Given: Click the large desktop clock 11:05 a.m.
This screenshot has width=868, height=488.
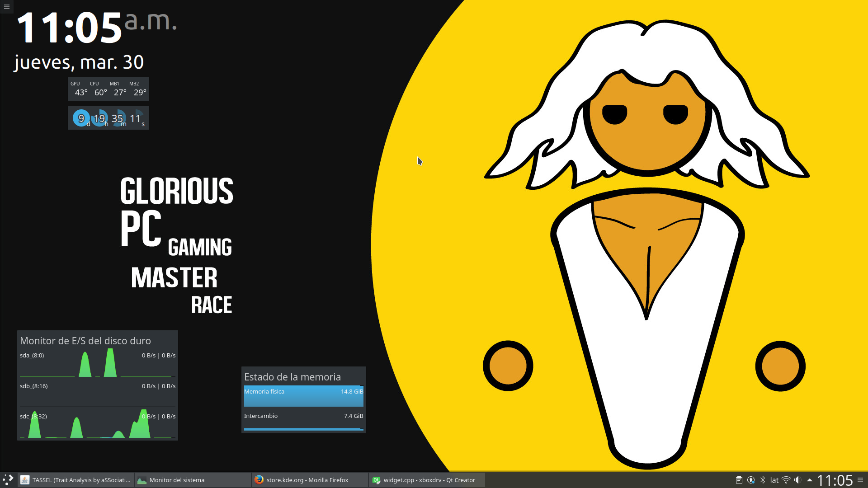Looking at the screenshot, I should tap(96, 27).
